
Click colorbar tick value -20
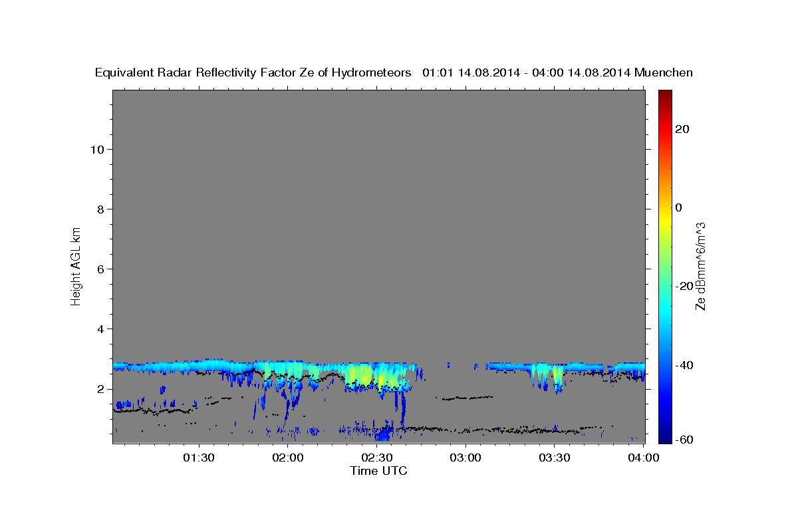684,286
